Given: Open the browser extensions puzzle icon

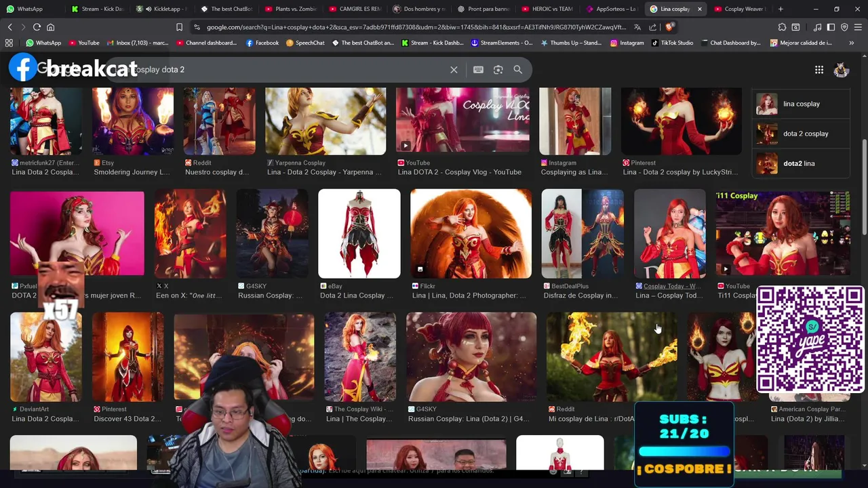Looking at the screenshot, I should [x=782, y=27].
